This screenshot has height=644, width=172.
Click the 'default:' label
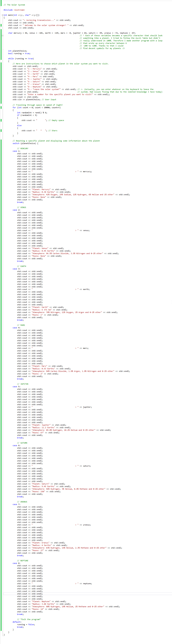[x=17, y=622]
